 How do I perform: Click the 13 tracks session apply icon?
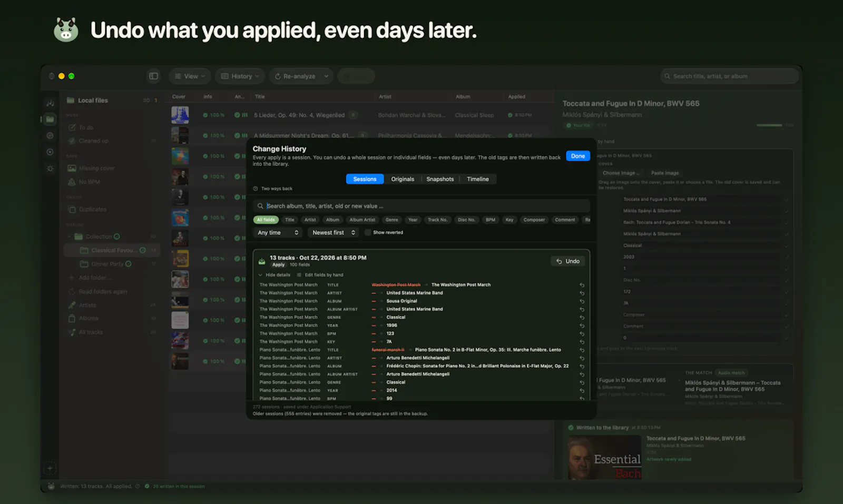262,261
